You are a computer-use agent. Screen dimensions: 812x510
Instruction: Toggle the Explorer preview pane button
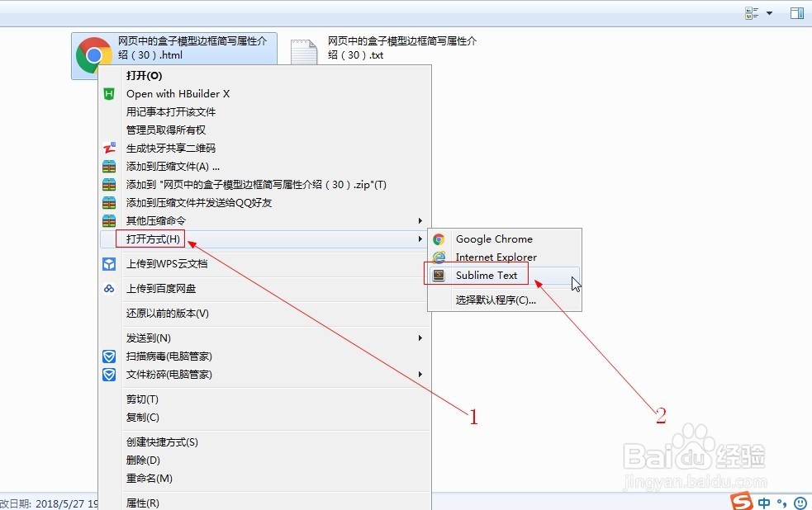tap(797, 13)
